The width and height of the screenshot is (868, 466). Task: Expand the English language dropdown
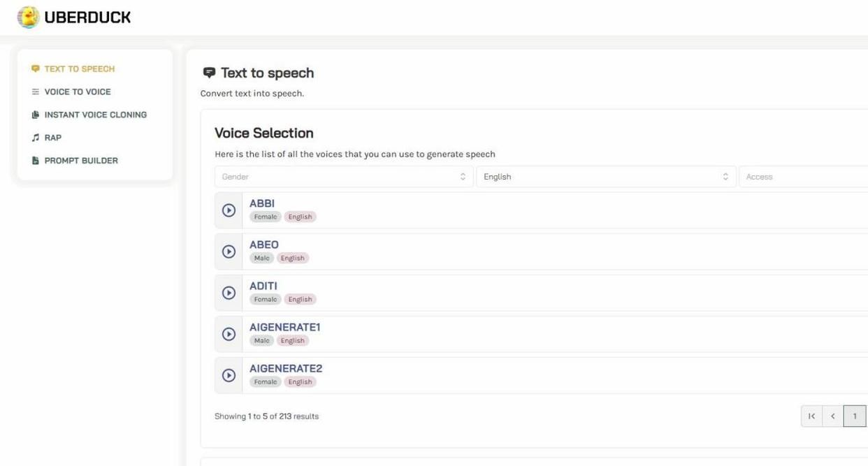coord(606,177)
